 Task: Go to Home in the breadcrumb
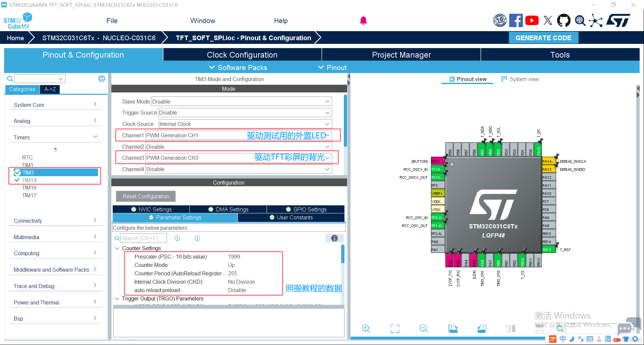pyautogui.click(x=15, y=38)
